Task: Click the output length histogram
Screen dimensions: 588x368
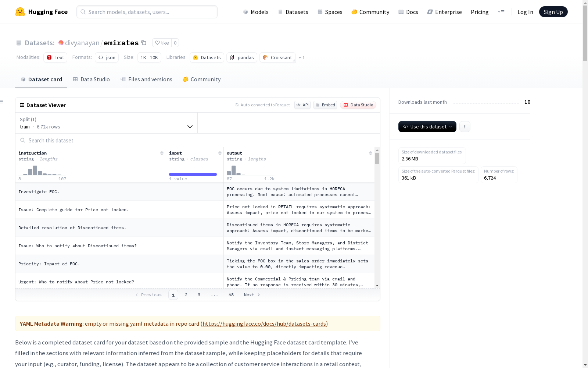Action: pyautogui.click(x=251, y=170)
